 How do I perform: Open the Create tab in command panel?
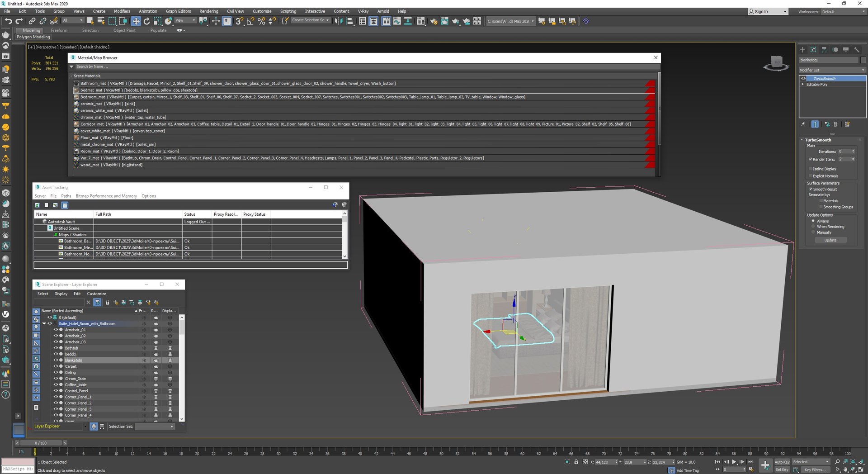[802, 50]
